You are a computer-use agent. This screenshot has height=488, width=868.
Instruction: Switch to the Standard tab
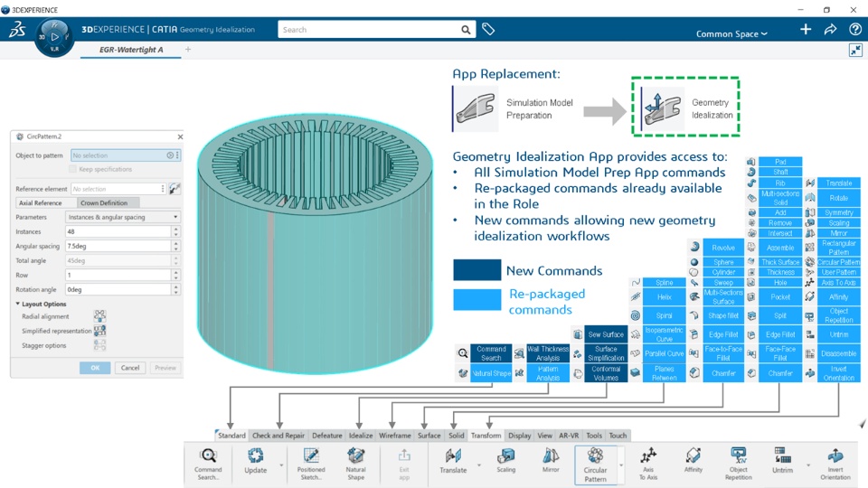(x=231, y=436)
